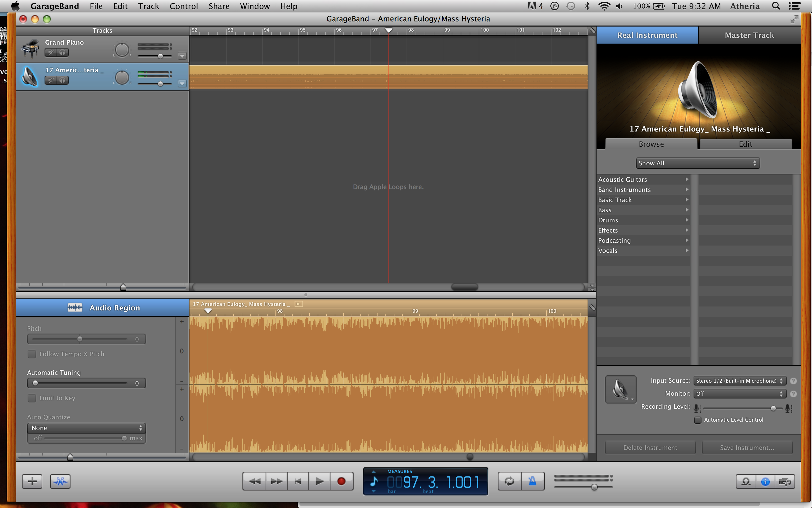Open Time Machine menu bar icon
Screen dimensions: 812x508
coord(570,6)
